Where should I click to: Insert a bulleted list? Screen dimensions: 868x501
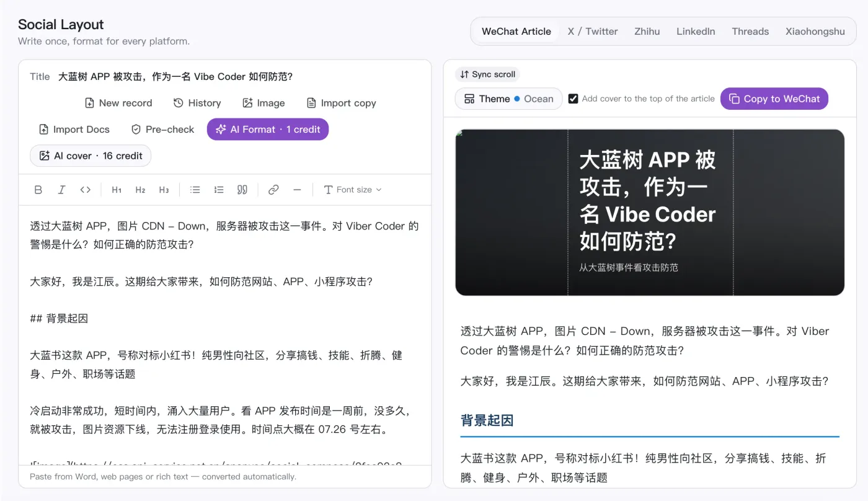[195, 190]
